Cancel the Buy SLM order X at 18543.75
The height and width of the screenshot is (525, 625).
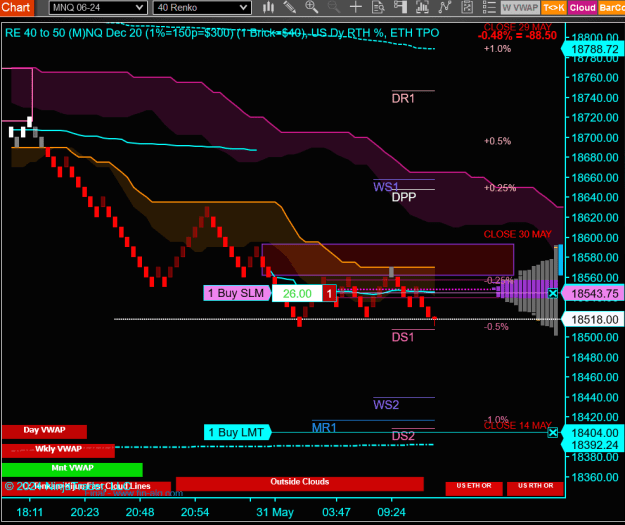click(552, 294)
